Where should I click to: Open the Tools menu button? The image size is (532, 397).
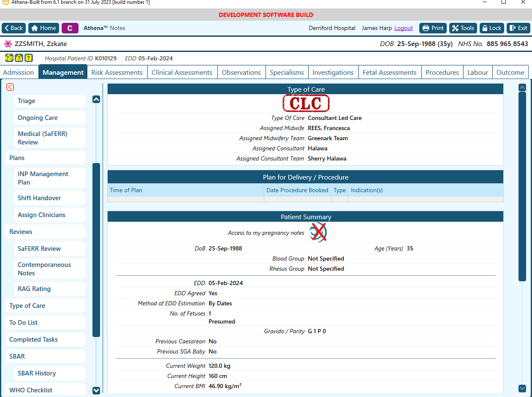[x=463, y=28]
